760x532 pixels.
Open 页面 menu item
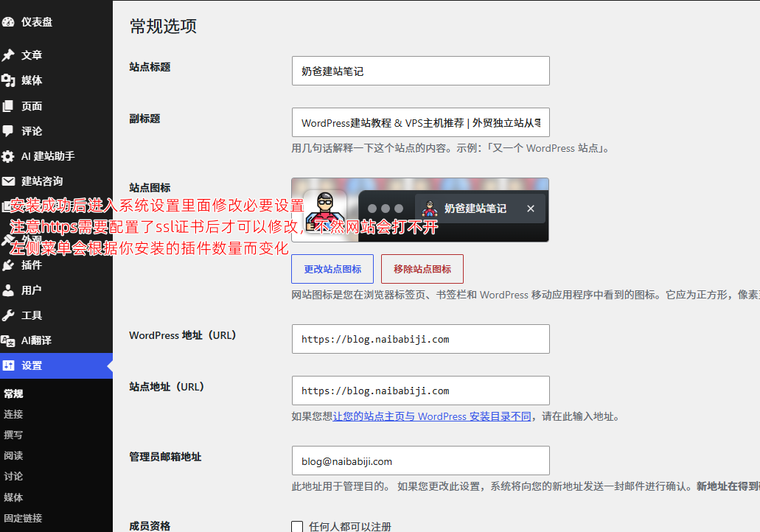[x=32, y=106]
